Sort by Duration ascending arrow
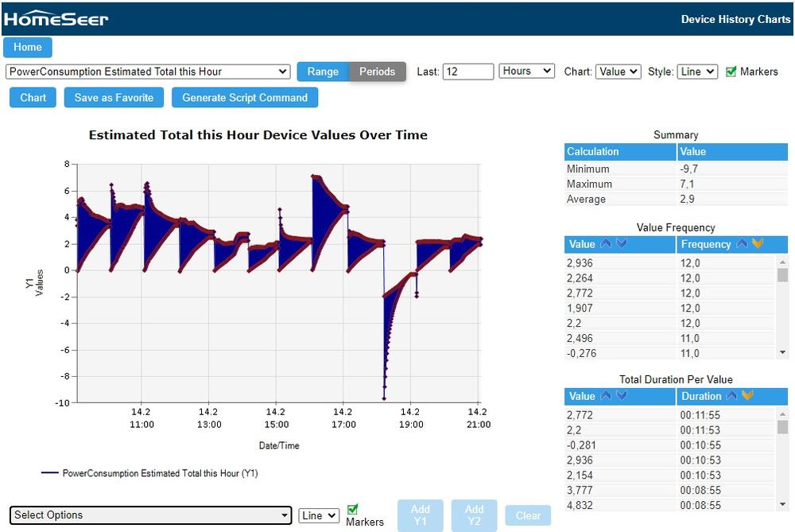The height and width of the screenshot is (532, 795). coord(731,396)
